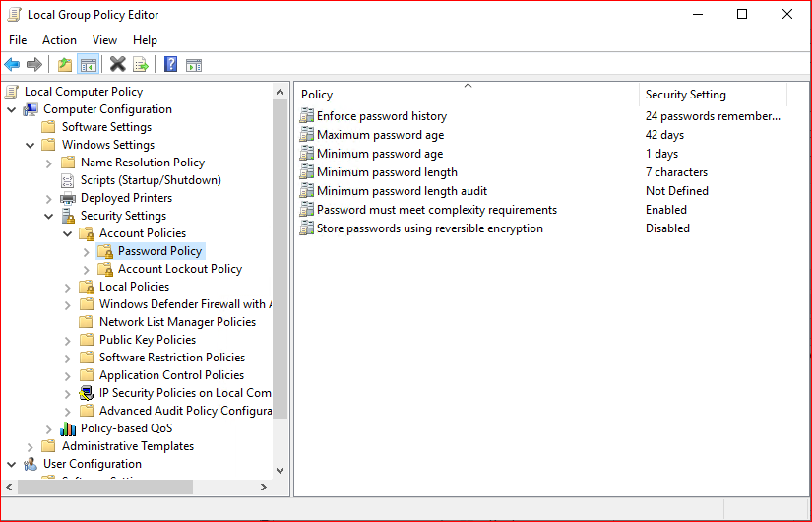This screenshot has width=812, height=522.
Task: Click the Delete X toolbar icon
Action: (117, 65)
